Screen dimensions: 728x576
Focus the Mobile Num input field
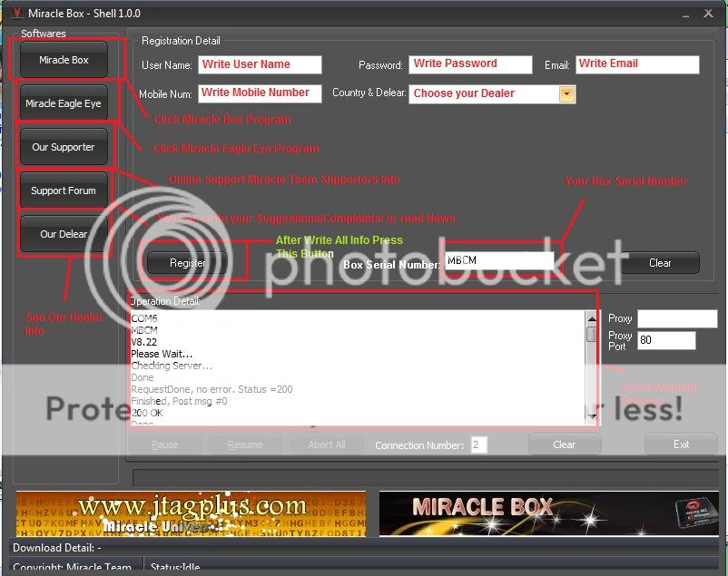pyautogui.click(x=260, y=93)
